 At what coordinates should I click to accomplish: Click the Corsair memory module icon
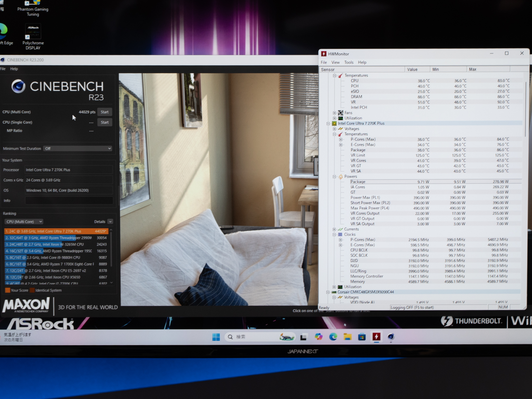tap(334, 292)
